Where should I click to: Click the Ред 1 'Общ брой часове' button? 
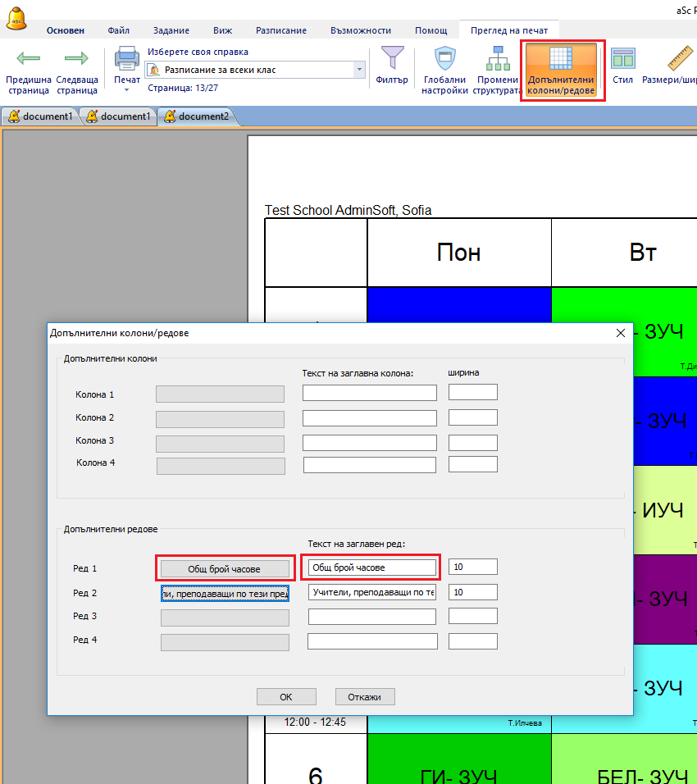225,567
